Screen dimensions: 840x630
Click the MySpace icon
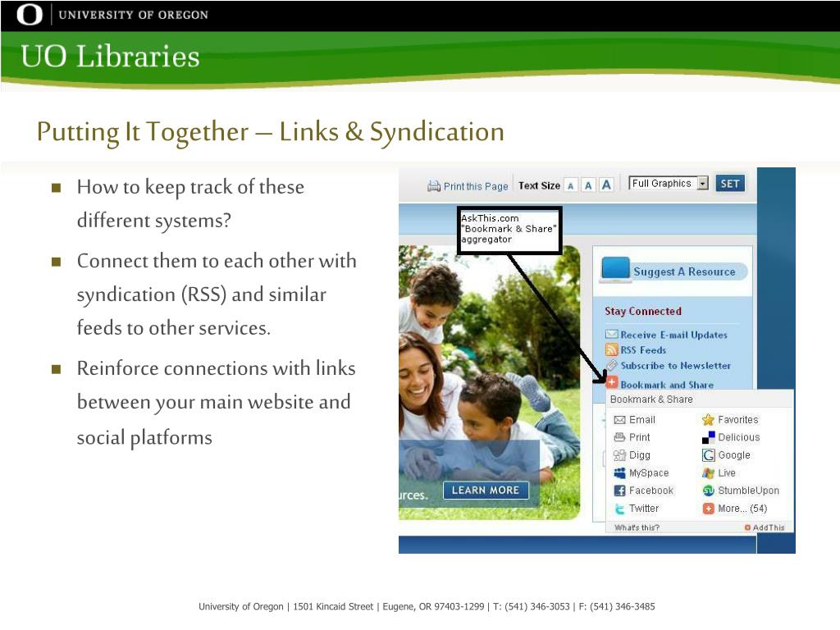[619, 473]
